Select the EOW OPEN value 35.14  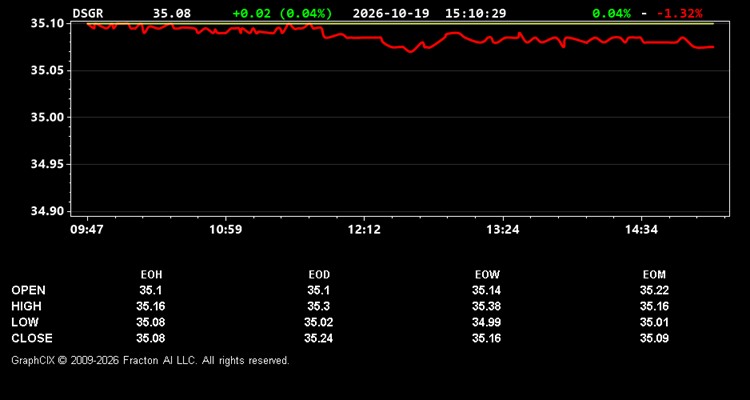coord(487,290)
